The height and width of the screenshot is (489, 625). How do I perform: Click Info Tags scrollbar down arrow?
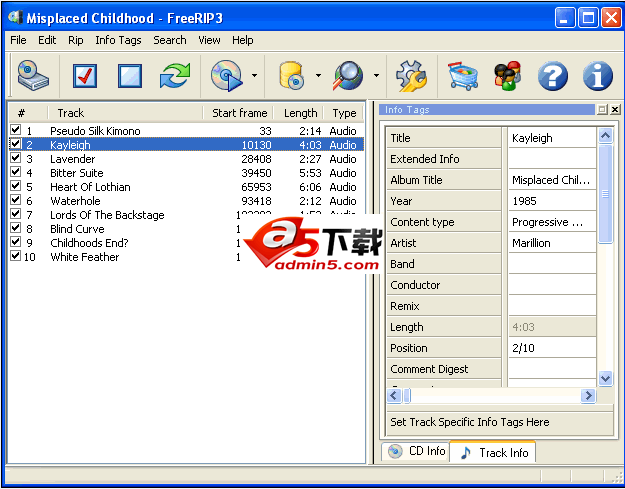(x=605, y=377)
